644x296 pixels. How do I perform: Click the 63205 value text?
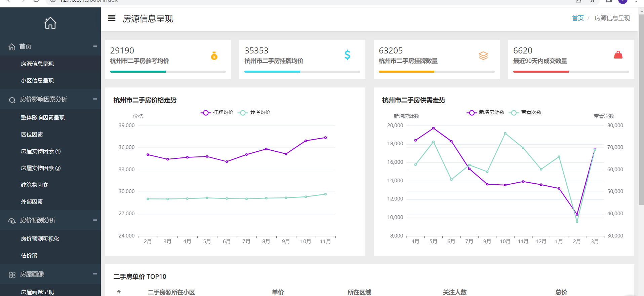[x=391, y=50]
